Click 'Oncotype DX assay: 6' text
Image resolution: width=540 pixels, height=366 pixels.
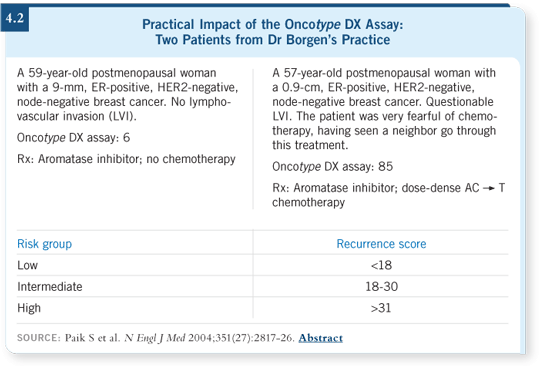[x=73, y=138]
